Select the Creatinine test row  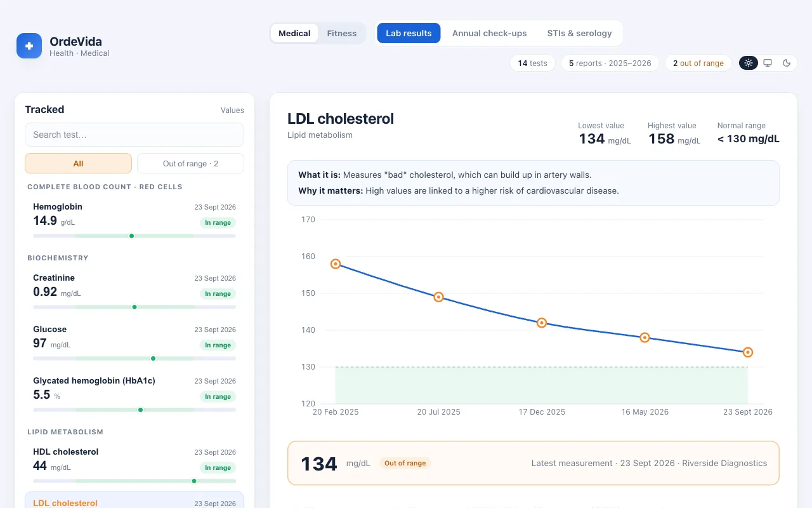pyautogui.click(x=134, y=292)
